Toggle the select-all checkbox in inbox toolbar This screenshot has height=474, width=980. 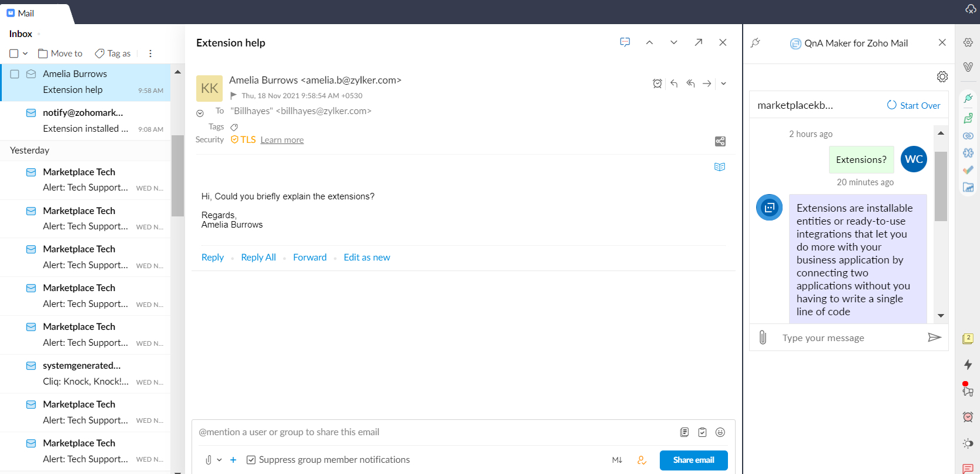[x=14, y=54]
